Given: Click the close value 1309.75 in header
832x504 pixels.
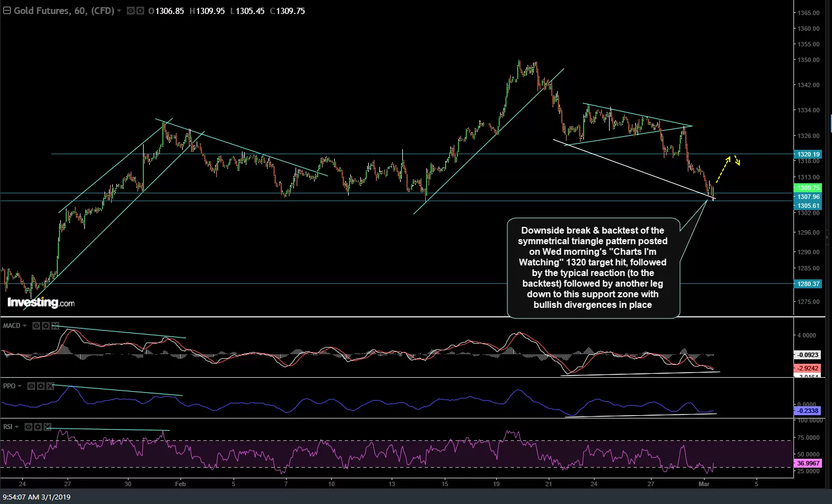Looking at the screenshot, I should [290, 11].
